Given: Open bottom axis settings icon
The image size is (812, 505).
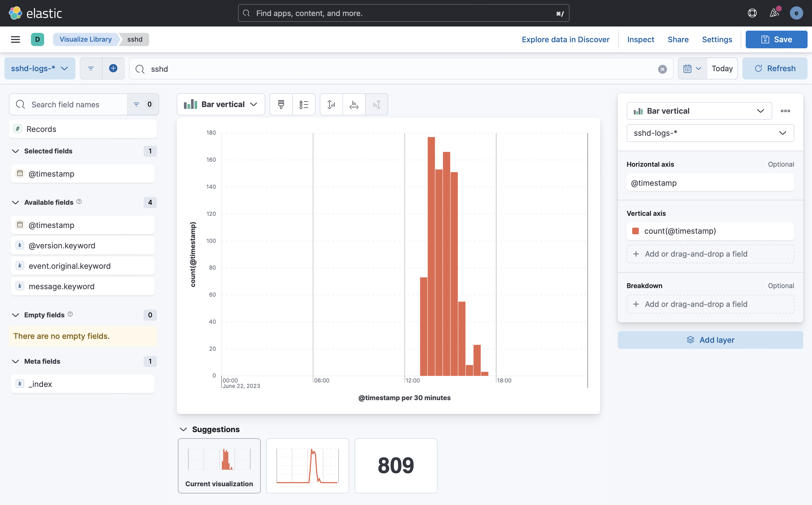Looking at the screenshot, I should [x=354, y=105].
